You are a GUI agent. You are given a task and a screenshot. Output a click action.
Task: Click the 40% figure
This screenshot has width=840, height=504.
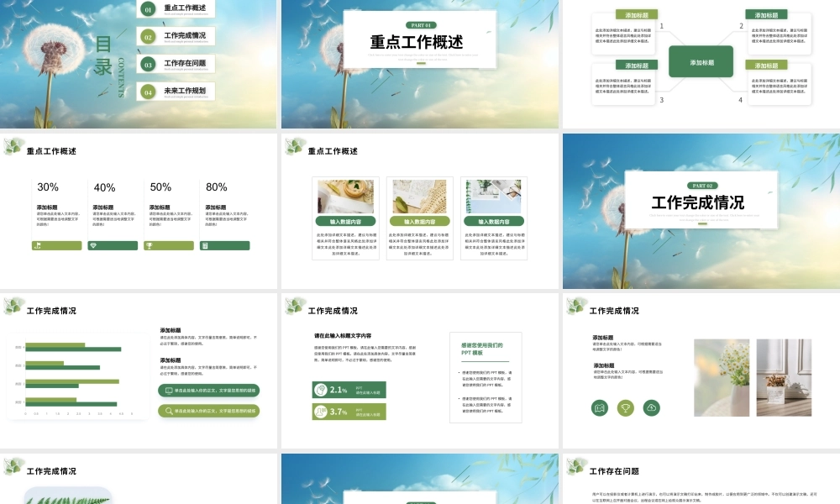104,187
